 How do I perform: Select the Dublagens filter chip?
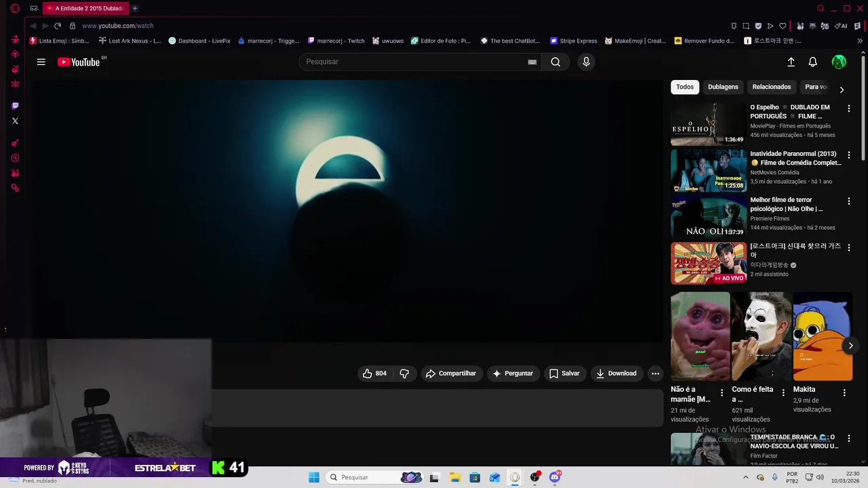click(x=723, y=87)
